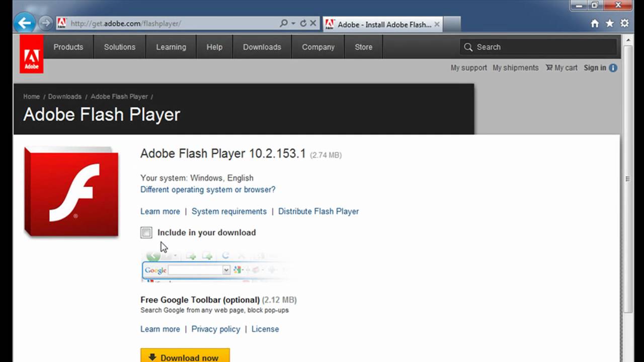Viewport: 644px width, 362px height.
Task: Open the Help menu
Action: (x=214, y=47)
